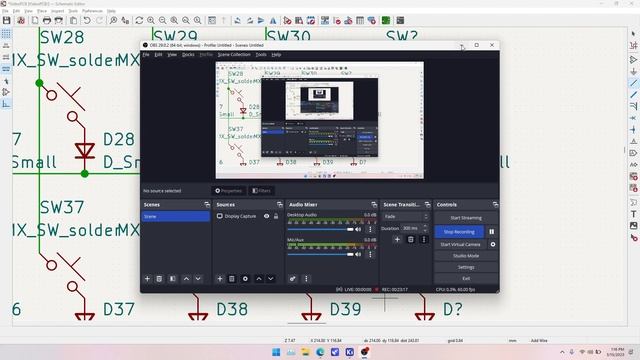The height and width of the screenshot is (360, 640).
Task: Toggle Display Capture visibility eye
Action: click(267, 216)
